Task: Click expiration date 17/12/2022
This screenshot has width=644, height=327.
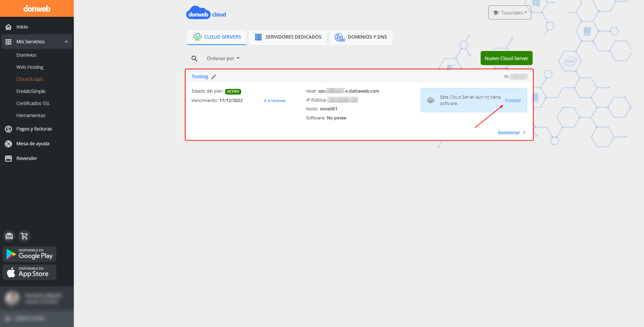Action: click(231, 100)
